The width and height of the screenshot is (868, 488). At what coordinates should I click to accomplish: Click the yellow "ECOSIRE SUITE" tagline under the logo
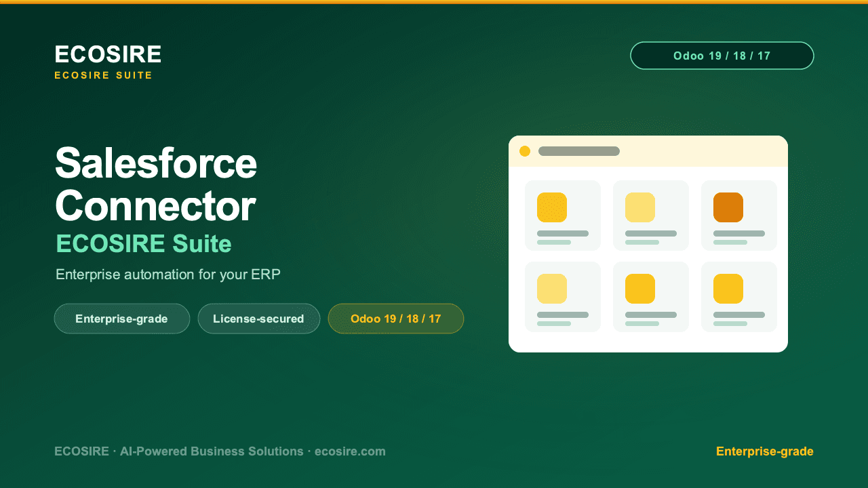[104, 75]
